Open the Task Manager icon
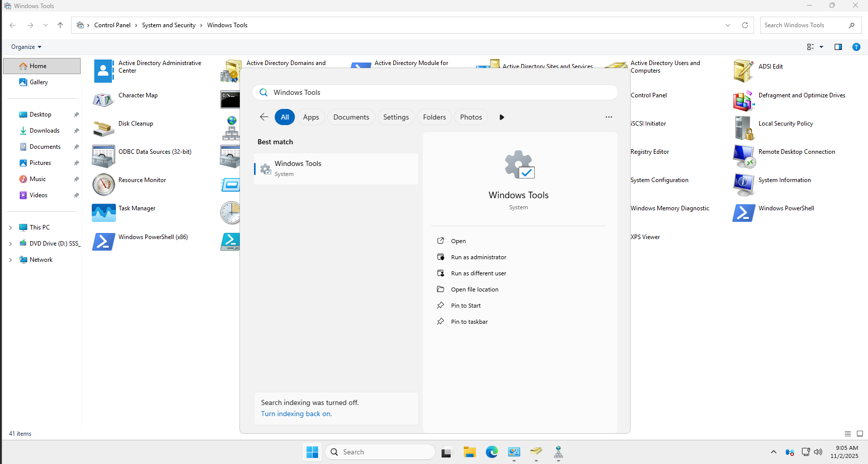 (104, 213)
